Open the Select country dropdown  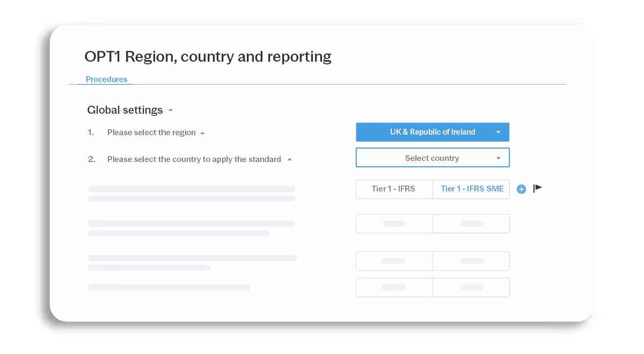coord(433,158)
